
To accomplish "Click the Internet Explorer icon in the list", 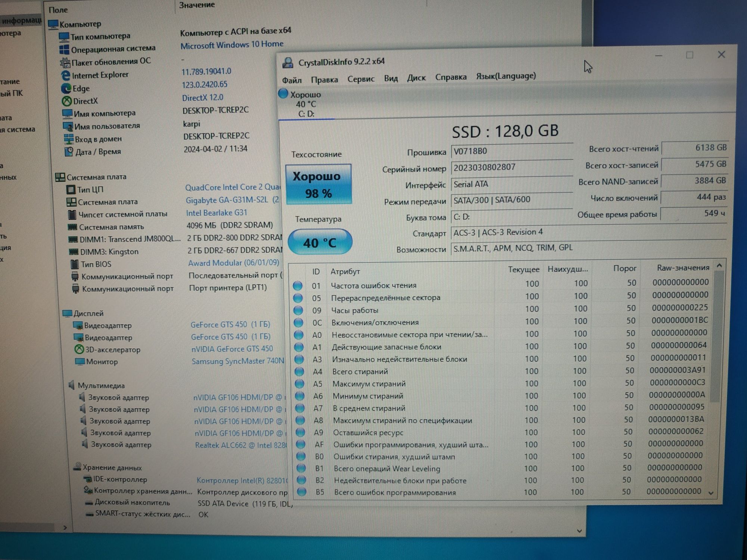I will (x=65, y=76).
